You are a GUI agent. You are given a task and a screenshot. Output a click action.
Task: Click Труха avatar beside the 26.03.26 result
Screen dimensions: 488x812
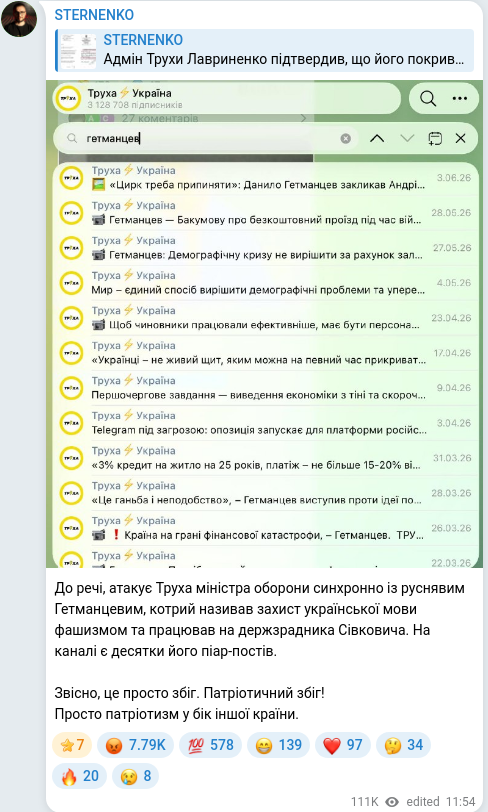71,529
